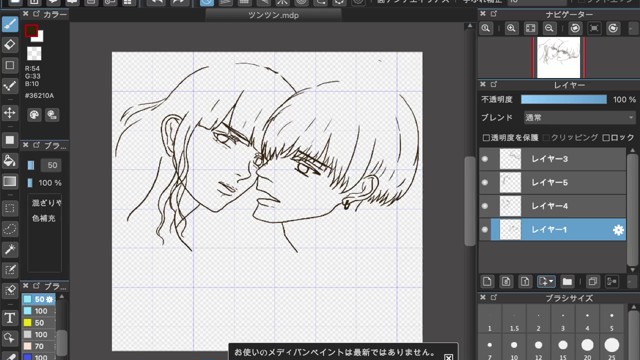Toggle visibility of レイヤー3

pyautogui.click(x=485, y=159)
